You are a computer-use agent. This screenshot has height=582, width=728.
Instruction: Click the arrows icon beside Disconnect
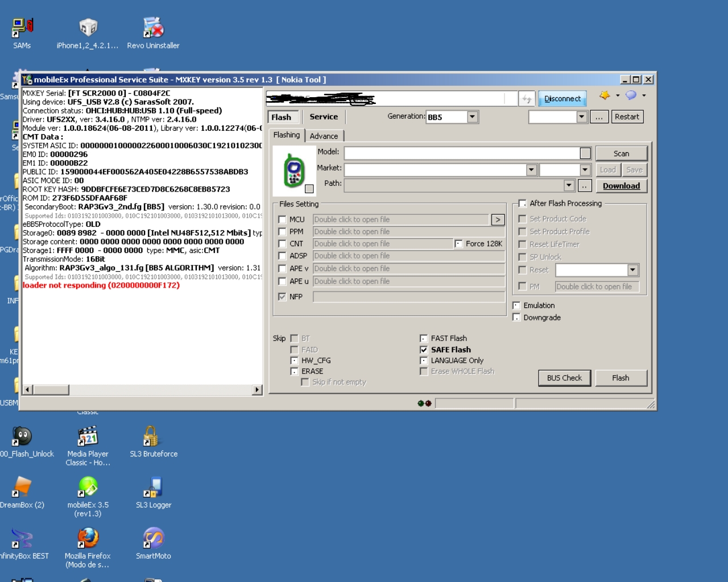click(527, 99)
